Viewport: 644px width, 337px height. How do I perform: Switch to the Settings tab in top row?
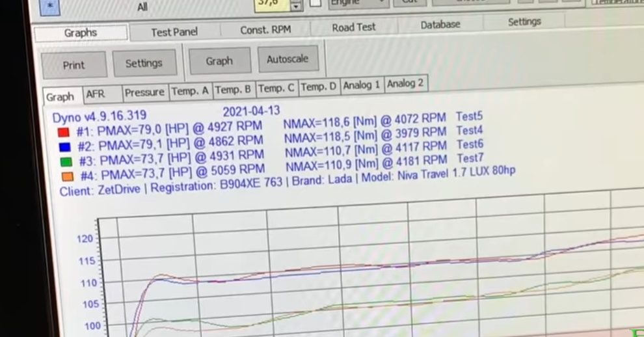click(x=524, y=22)
